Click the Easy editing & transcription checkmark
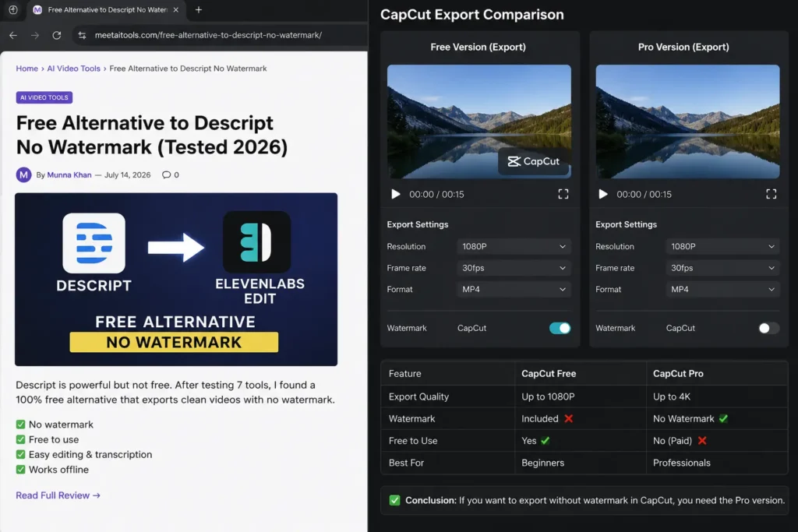 coord(20,454)
